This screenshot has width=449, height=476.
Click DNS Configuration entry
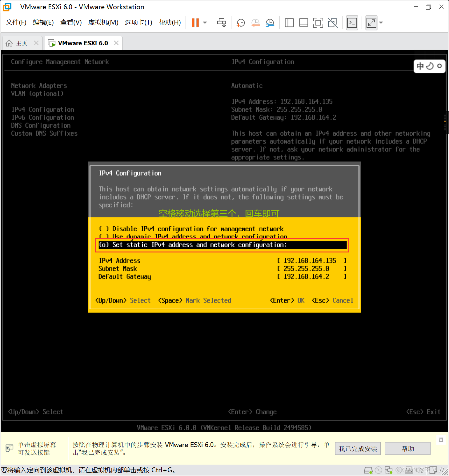[41, 125]
